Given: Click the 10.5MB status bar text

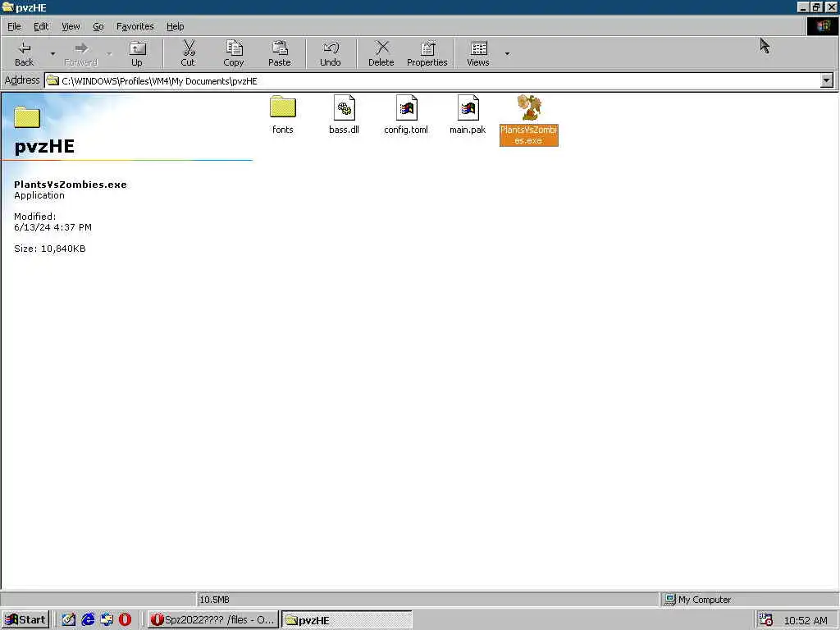Looking at the screenshot, I should [x=214, y=600].
